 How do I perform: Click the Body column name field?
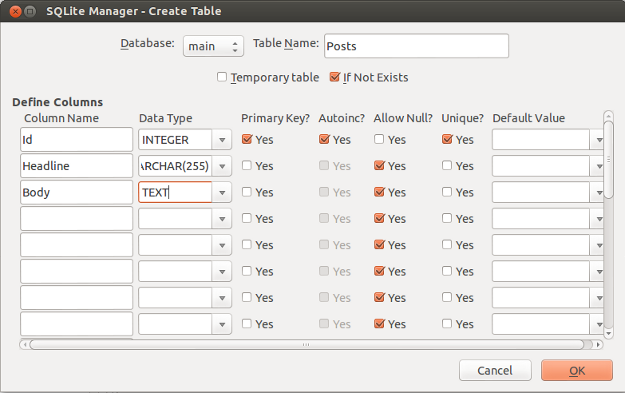[x=77, y=192]
